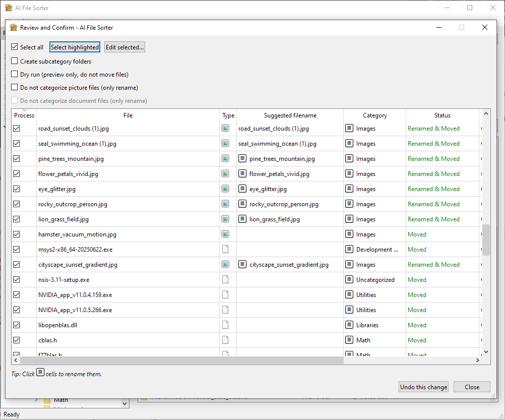Click the Math category icon for cblas.h
The width and height of the screenshot is (505, 420).
tap(348, 340)
